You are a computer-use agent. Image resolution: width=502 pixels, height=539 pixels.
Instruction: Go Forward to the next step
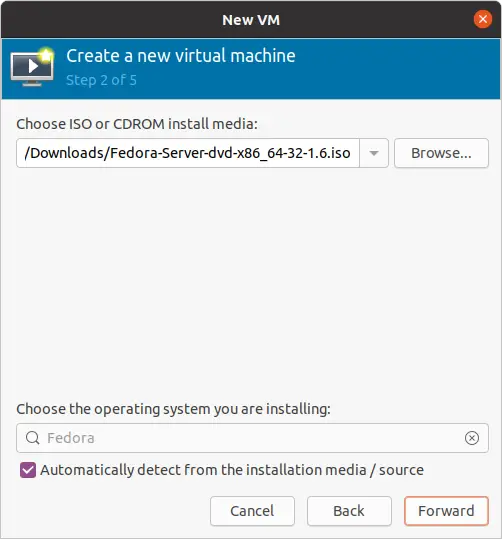(x=446, y=511)
